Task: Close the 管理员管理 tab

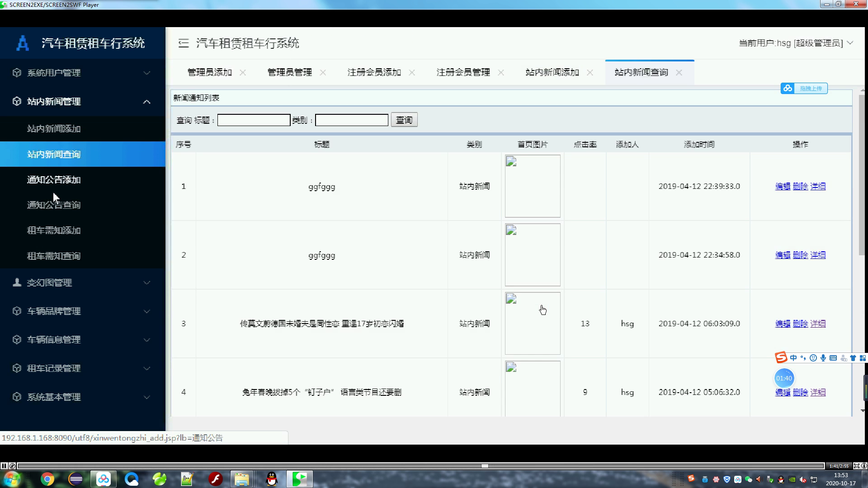Action: coord(323,72)
